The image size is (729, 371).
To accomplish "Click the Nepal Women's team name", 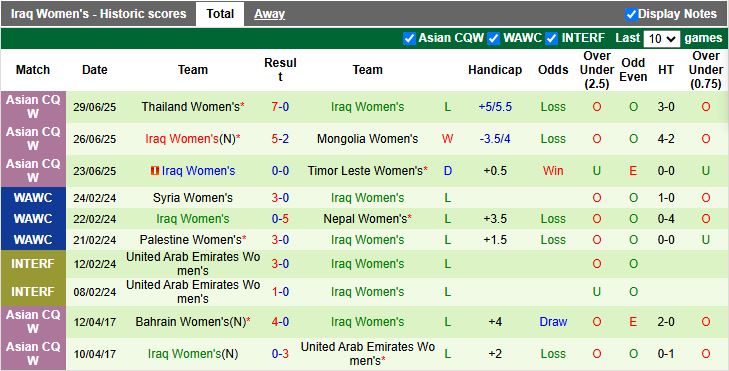I will coord(365,219).
